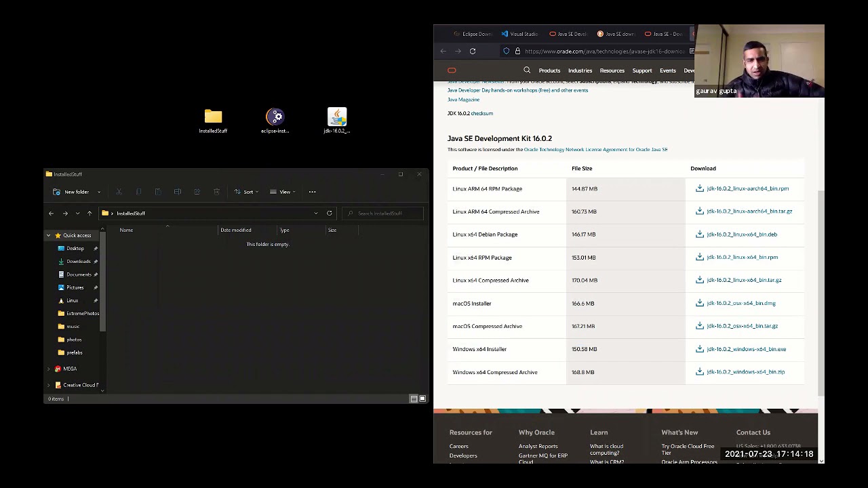Go back in File Explorer navigation

(51, 213)
